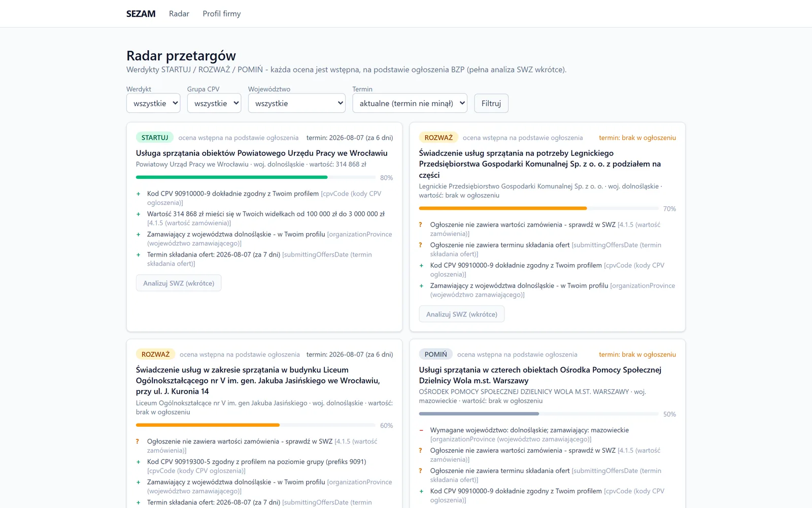This screenshot has width=812, height=508.
Task: Click ROZWAŻ badge on Liceum card
Action: click(155, 354)
